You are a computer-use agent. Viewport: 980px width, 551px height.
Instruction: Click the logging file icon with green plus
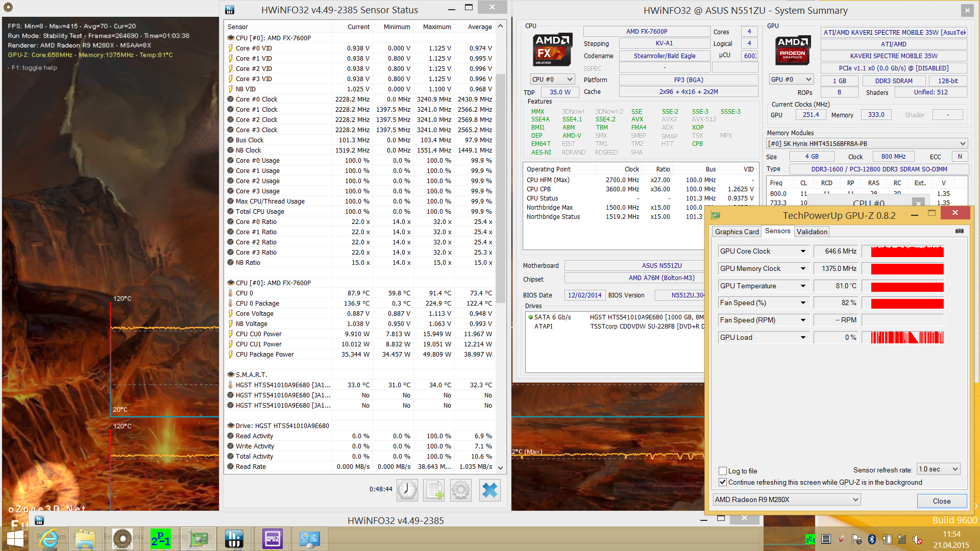pos(434,490)
